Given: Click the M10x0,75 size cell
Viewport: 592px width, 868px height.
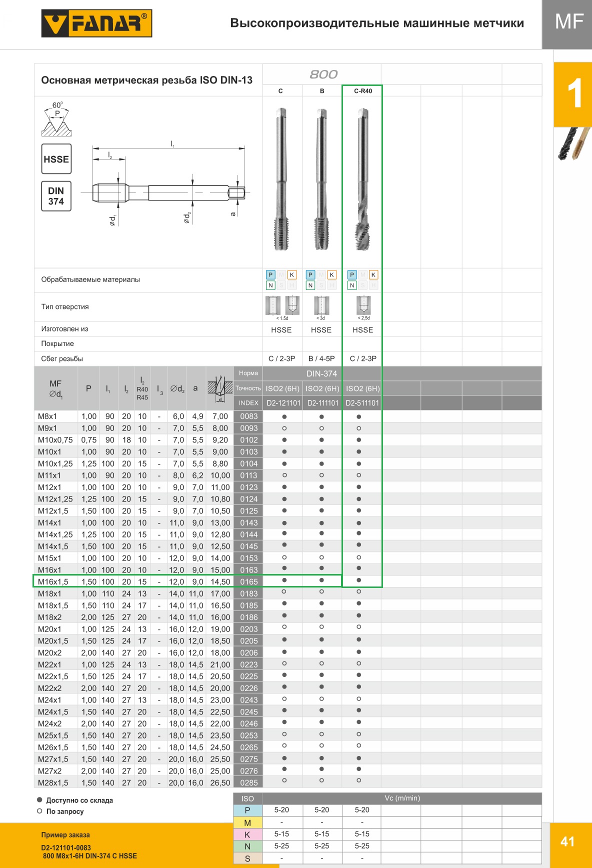Looking at the screenshot, I should point(55,440).
